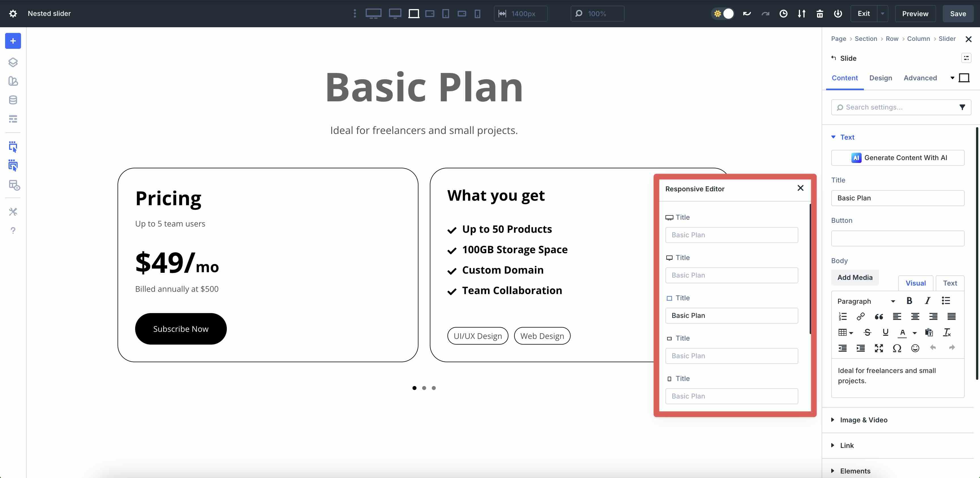
Task: Insert a special character with the omega icon
Action: point(897,348)
